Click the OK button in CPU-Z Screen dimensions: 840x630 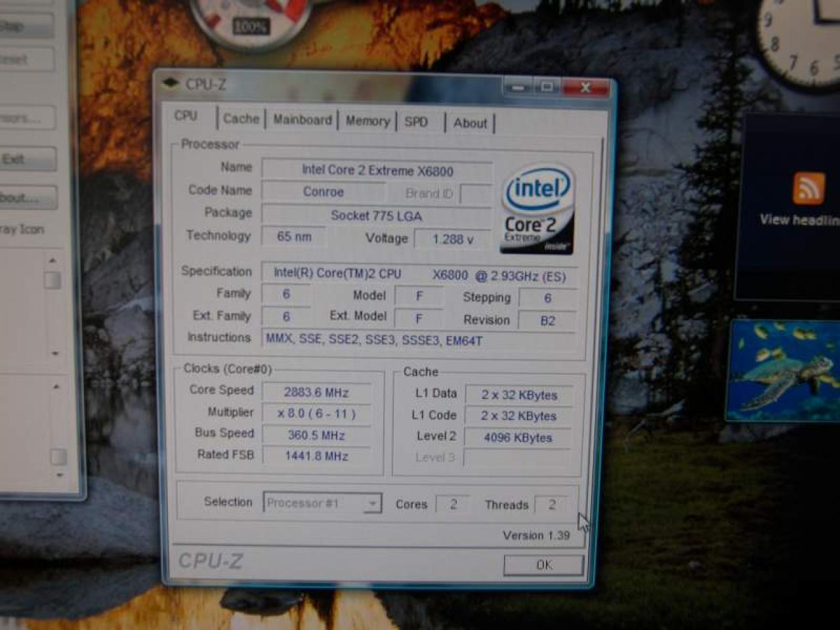coord(543,565)
